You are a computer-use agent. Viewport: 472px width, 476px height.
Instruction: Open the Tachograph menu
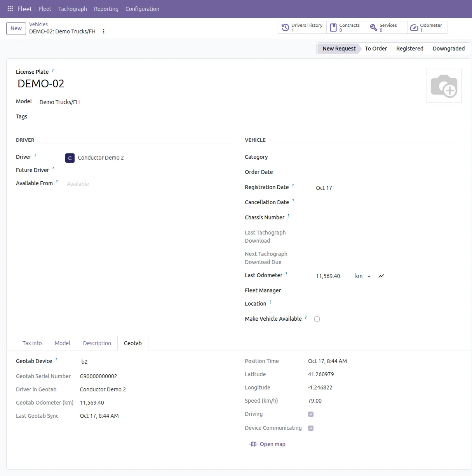[x=73, y=9]
